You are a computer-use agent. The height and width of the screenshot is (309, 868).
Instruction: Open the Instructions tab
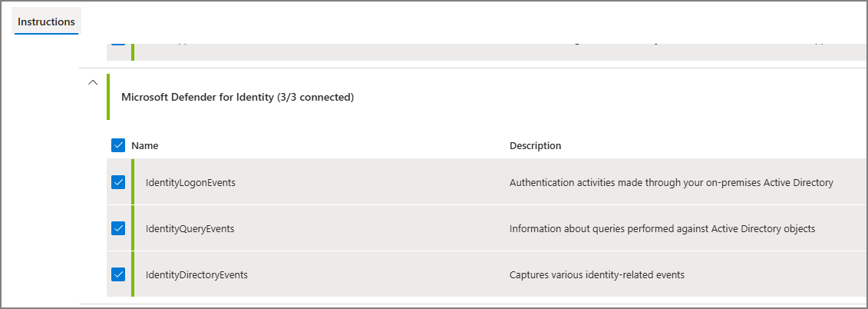click(x=47, y=22)
